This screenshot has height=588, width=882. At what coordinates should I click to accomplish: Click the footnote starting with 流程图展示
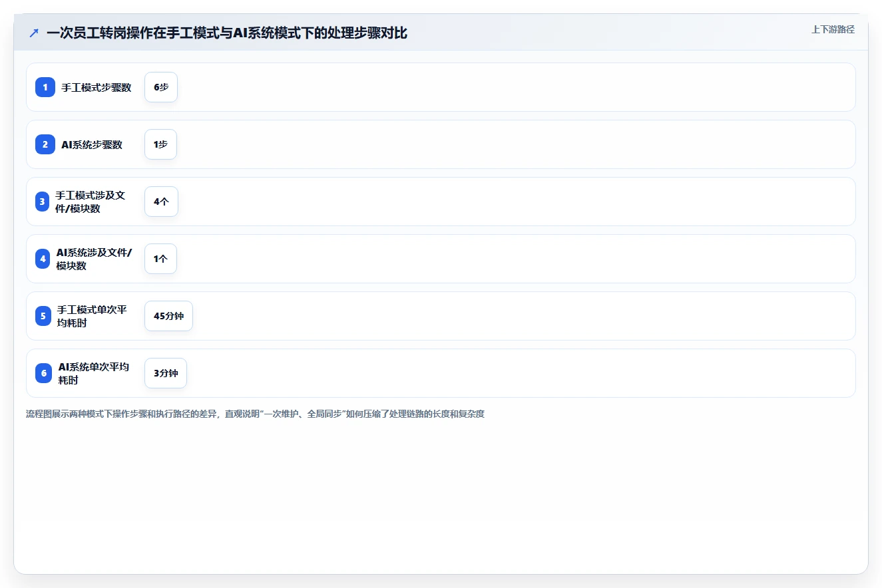(x=255, y=414)
